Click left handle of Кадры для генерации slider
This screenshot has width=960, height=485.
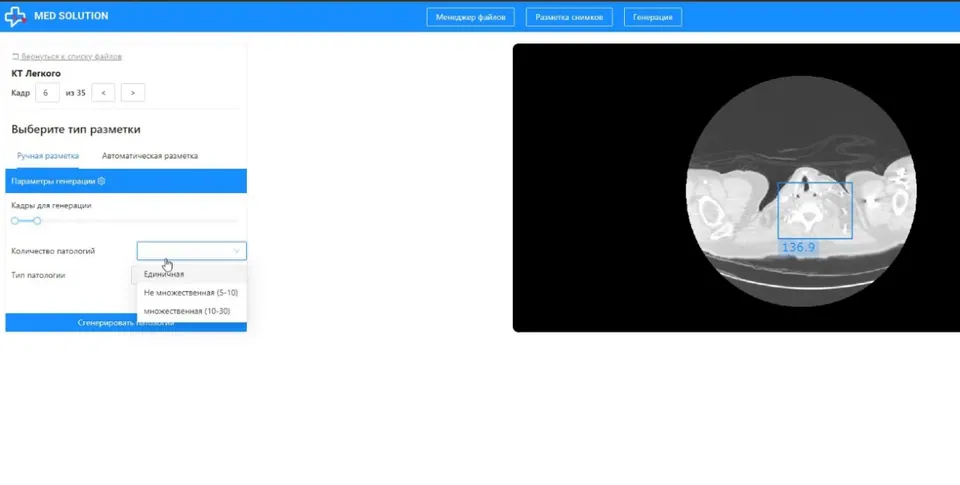(15, 220)
